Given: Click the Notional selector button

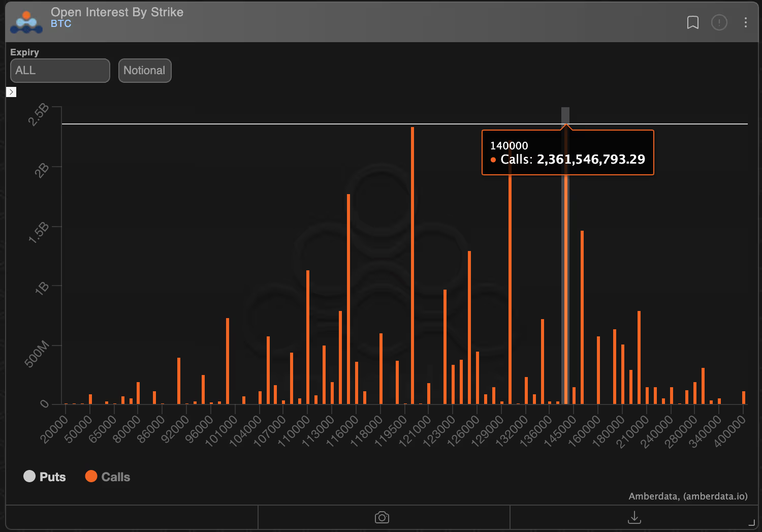Looking at the screenshot, I should point(145,71).
